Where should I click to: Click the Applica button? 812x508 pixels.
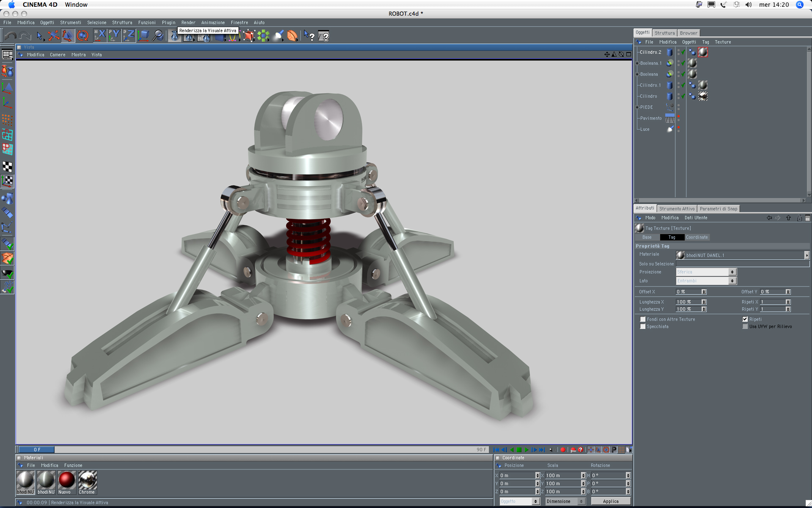(611, 501)
